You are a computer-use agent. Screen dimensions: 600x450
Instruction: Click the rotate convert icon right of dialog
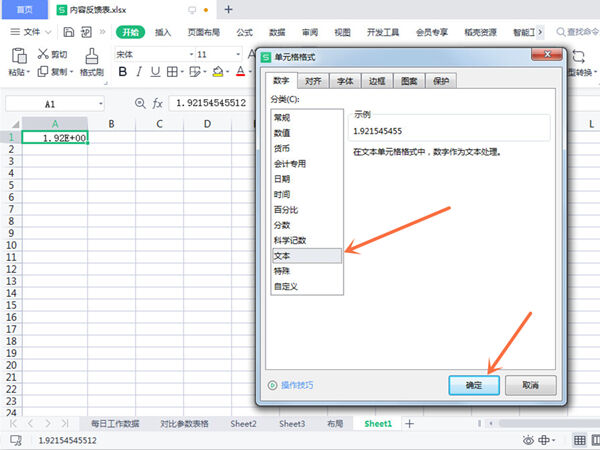pyautogui.click(x=578, y=57)
